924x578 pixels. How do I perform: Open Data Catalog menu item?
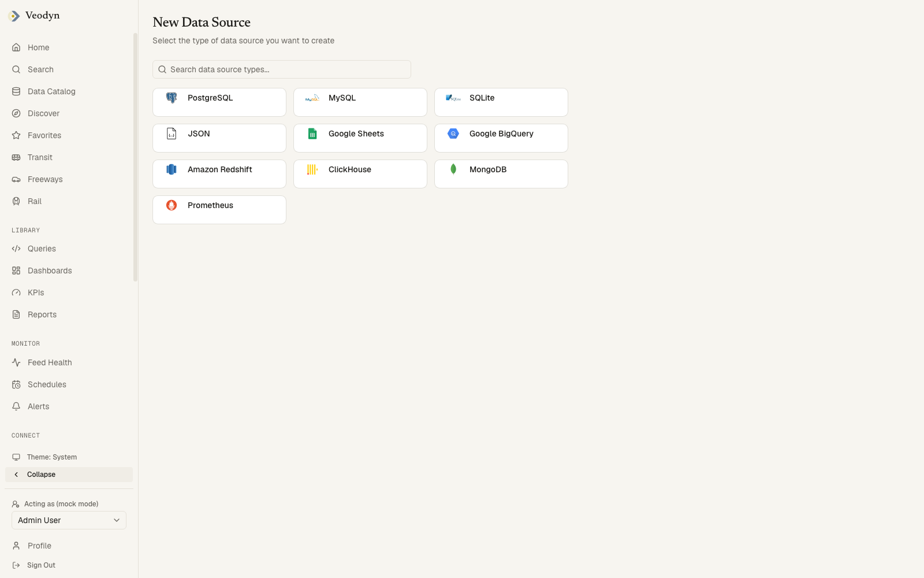pyautogui.click(x=69, y=91)
